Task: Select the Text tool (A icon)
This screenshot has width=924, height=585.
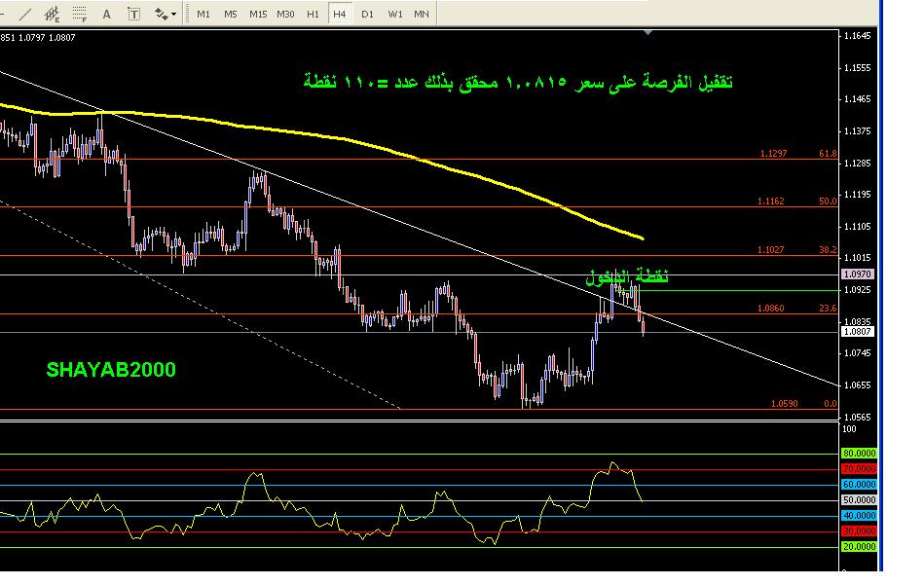Action: pos(106,14)
